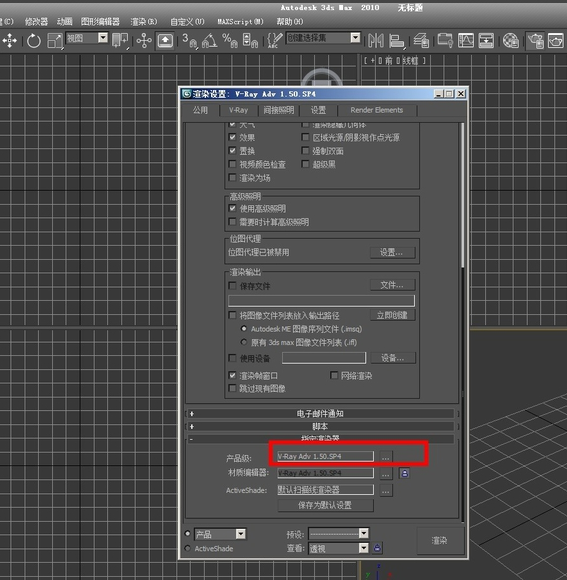
Task: Select 原有 3ds max 图像文件列表 radio option
Action: click(244, 342)
